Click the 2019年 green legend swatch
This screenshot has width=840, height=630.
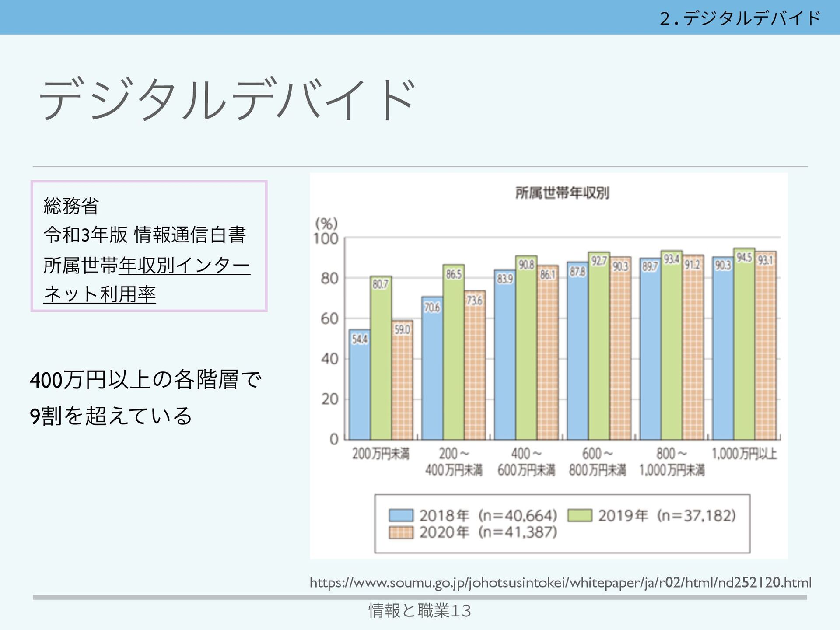[579, 515]
